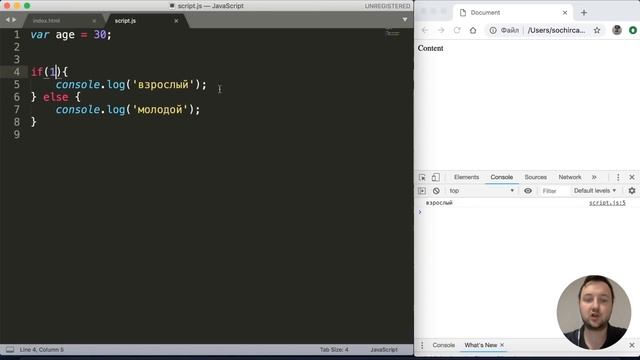
Task: Click the number 30 in the code
Action: click(100, 35)
